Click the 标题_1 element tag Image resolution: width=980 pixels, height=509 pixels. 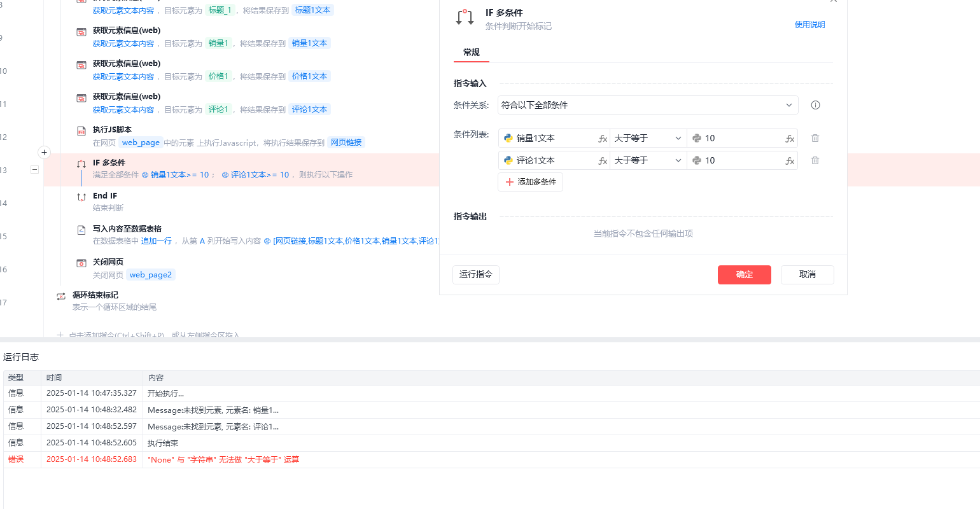click(220, 10)
